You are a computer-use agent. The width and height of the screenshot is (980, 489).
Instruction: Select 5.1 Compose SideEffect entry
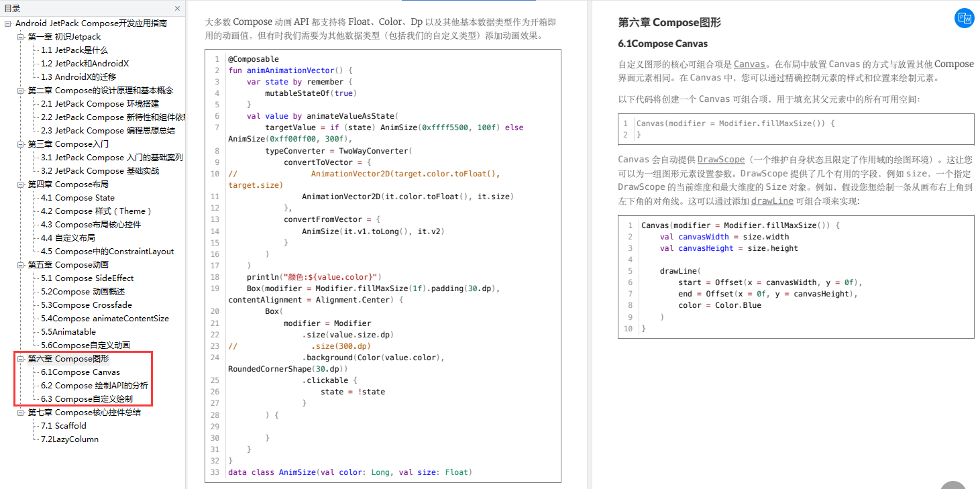[x=87, y=278]
